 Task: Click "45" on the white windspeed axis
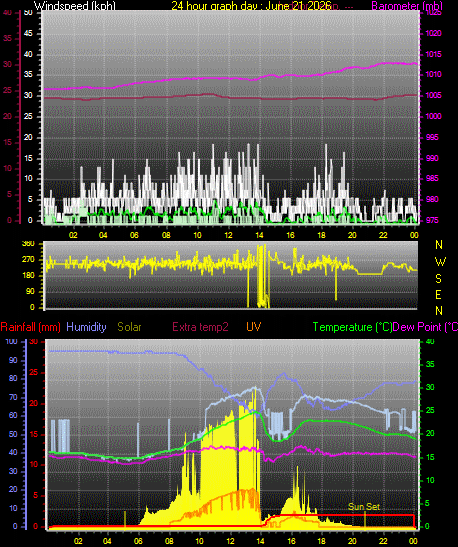click(28, 33)
